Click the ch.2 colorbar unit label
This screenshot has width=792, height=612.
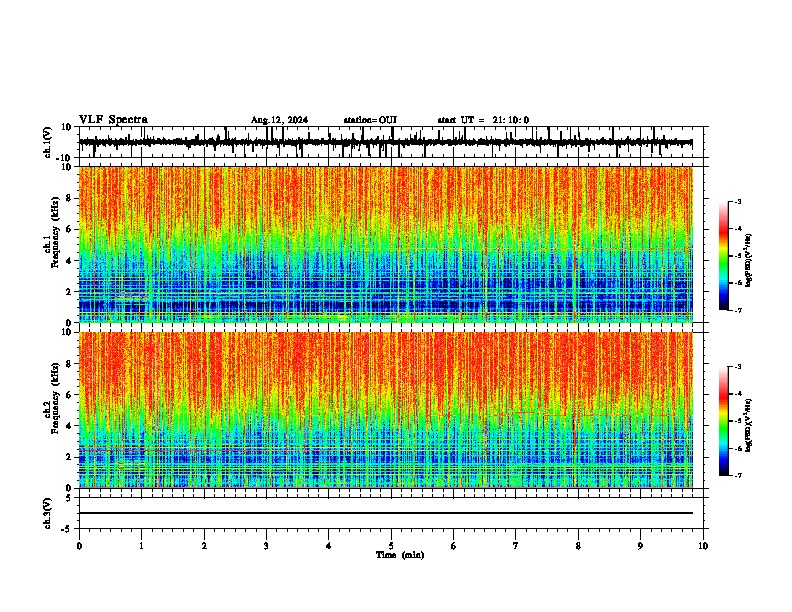click(x=749, y=425)
